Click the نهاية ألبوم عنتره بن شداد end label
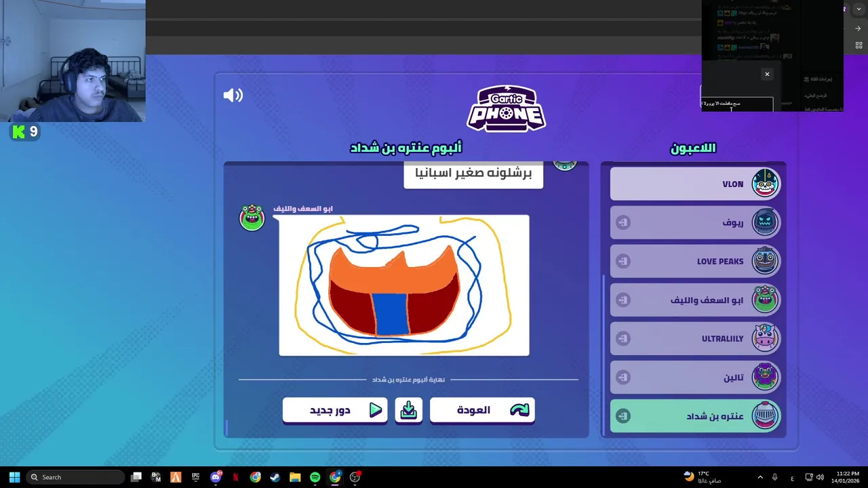The width and height of the screenshot is (868, 488). [x=408, y=380]
